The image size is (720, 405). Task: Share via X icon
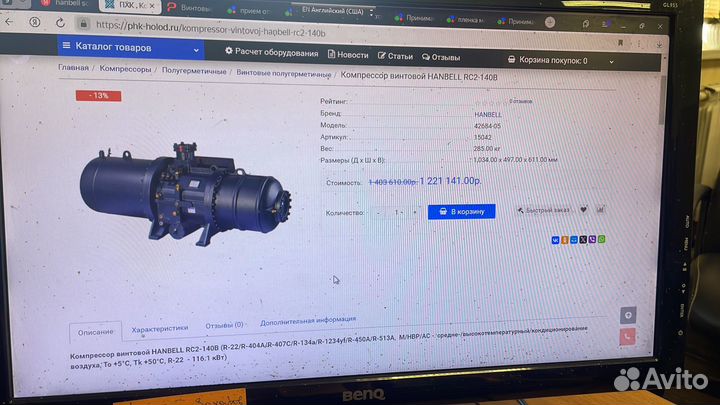[x=583, y=239]
